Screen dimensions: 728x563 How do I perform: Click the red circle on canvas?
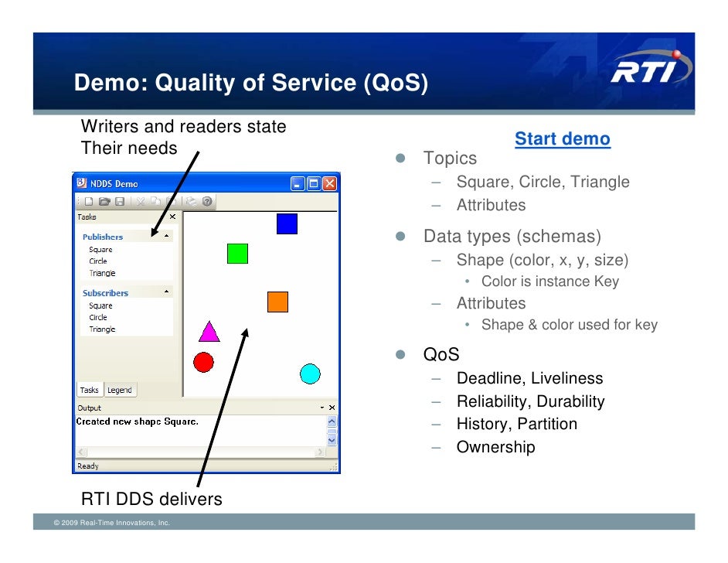[x=203, y=363]
